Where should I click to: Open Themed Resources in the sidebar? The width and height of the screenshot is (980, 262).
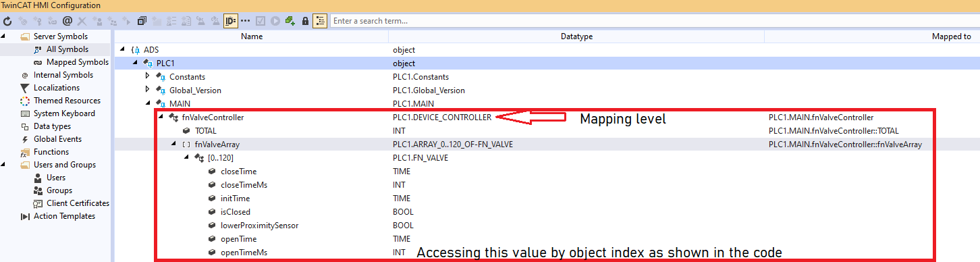(x=67, y=101)
